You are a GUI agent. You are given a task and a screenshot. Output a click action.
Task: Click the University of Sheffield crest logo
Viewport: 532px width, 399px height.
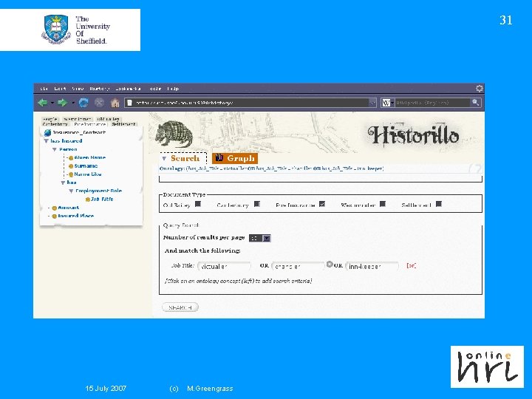pyautogui.click(x=56, y=30)
